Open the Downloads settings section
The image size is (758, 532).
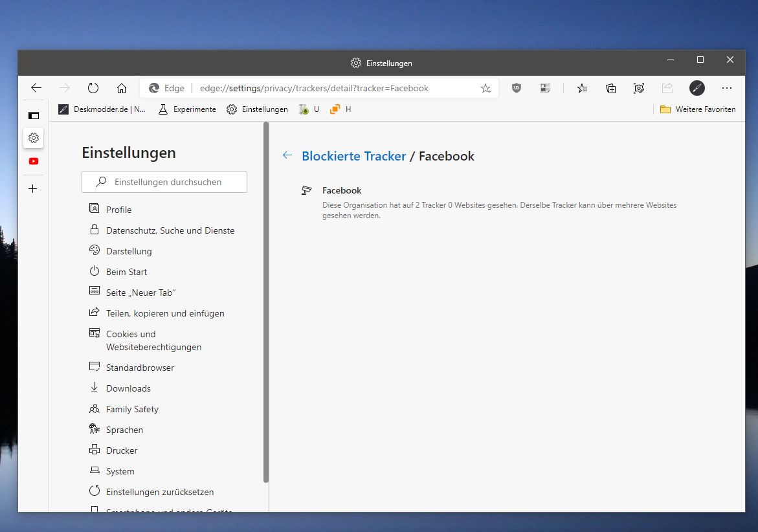129,388
